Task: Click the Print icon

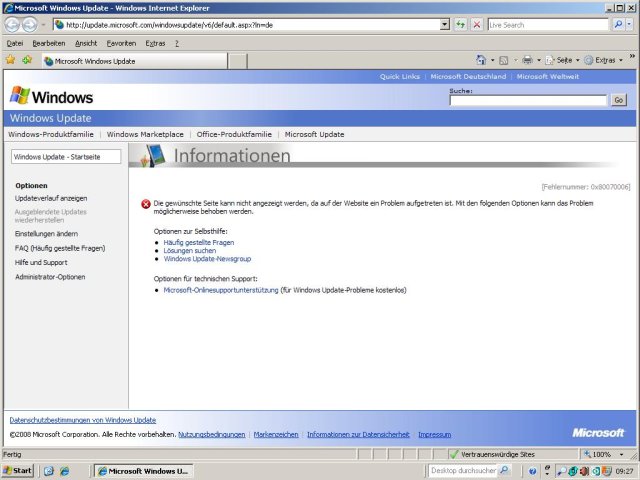Action: (527, 60)
